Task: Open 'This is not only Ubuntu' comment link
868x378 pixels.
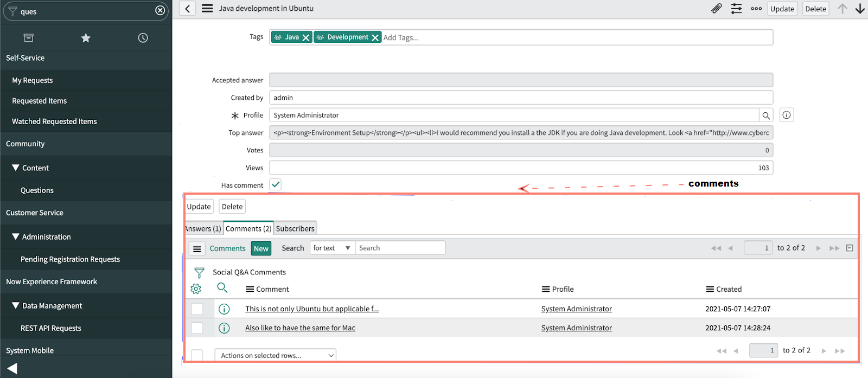Action: 312,309
